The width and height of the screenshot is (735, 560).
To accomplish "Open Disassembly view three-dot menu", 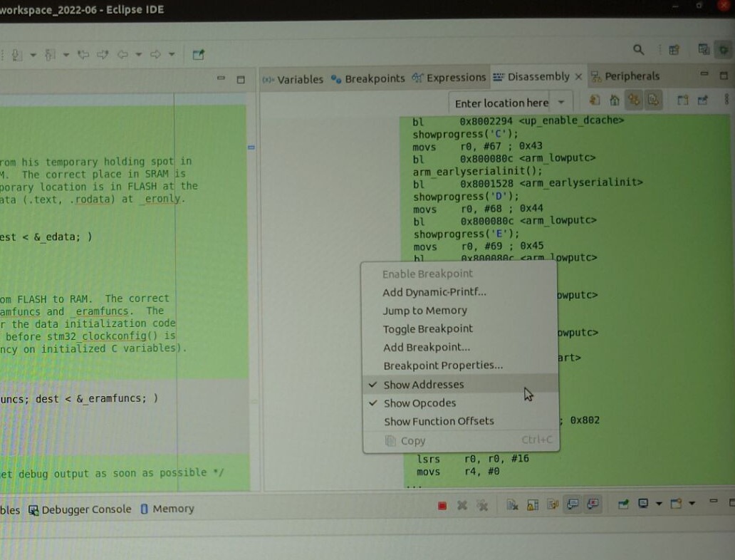I will click(726, 100).
